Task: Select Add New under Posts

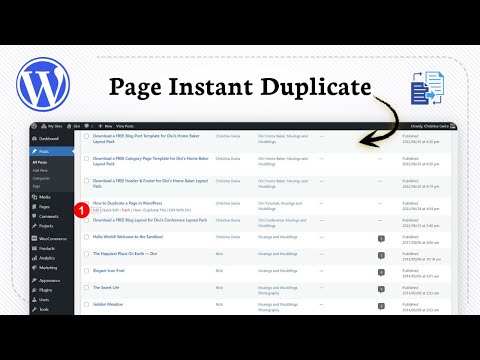Action: [40, 170]
